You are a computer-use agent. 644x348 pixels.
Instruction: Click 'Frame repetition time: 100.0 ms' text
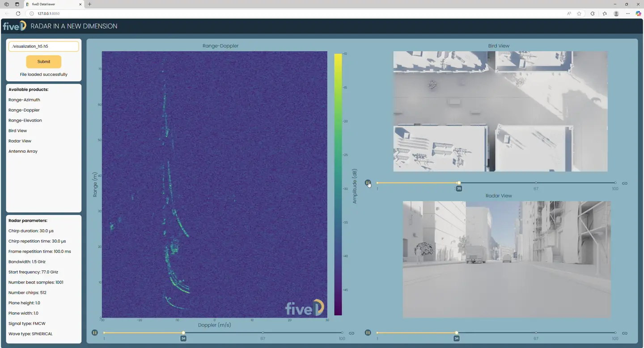pos(40,252)
